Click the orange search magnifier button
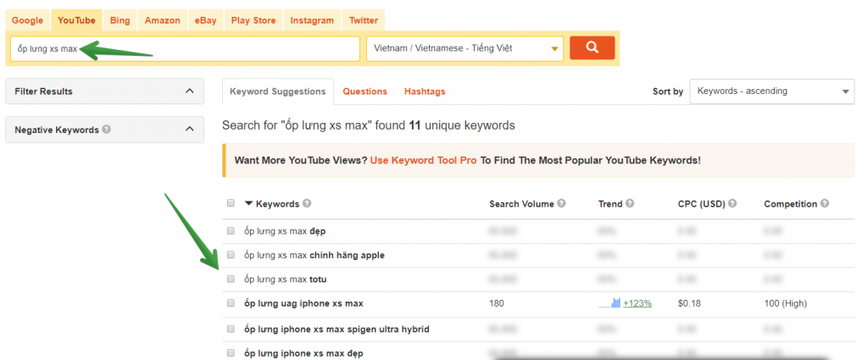This screenshot has height=360, width=868. coord(592,47)
